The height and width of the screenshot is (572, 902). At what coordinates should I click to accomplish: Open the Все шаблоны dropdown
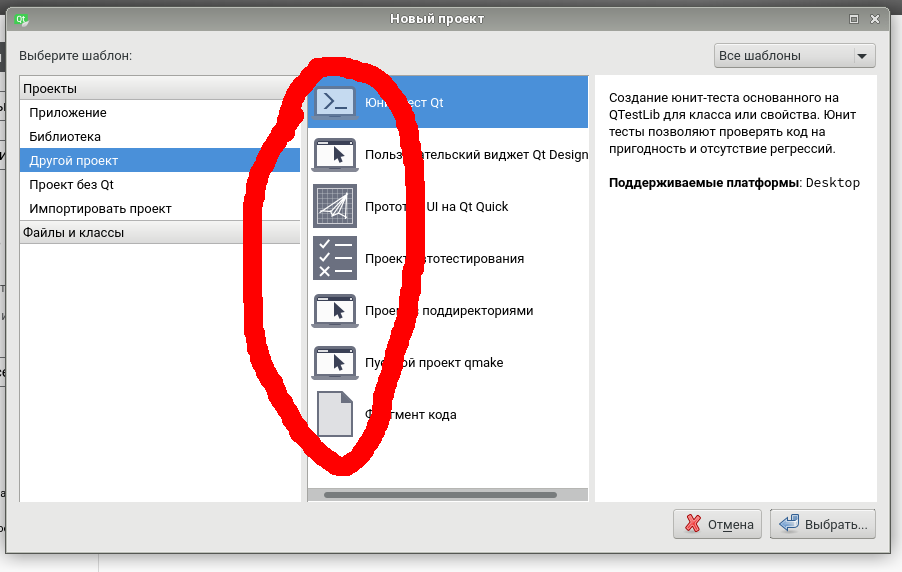pos(794,56)
